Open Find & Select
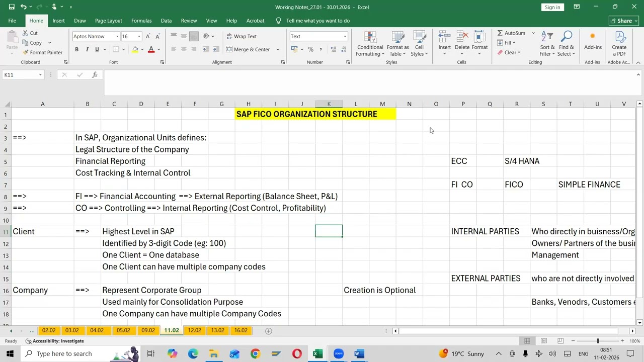This screenshot has width=644, height=362. pos(566,44)
